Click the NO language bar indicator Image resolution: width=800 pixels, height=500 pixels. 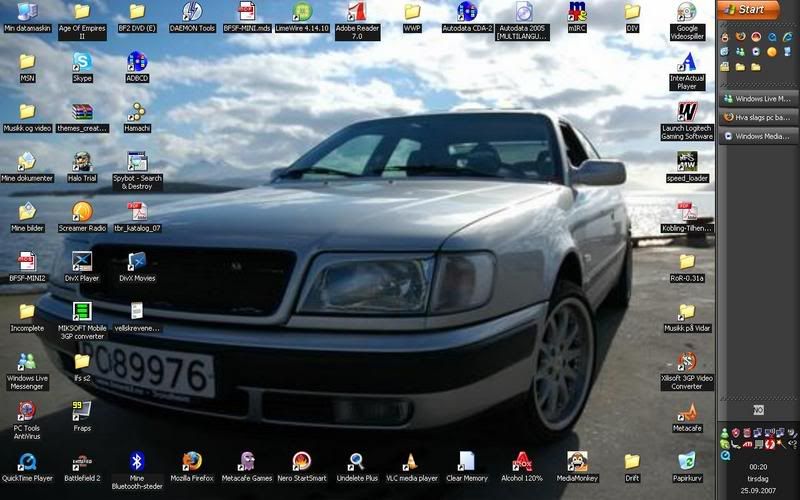click(x=758, y=410)
